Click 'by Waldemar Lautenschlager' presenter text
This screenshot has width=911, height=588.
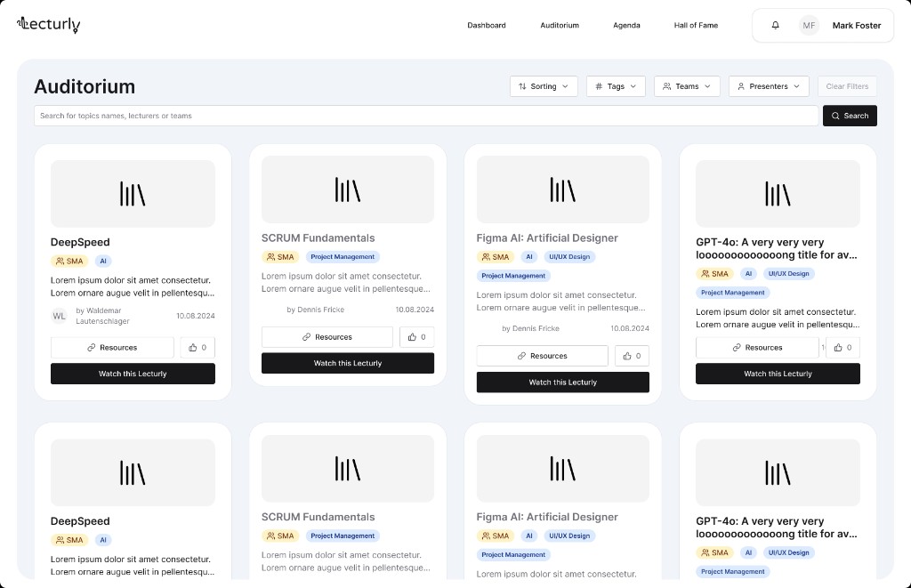click(102, 316)
